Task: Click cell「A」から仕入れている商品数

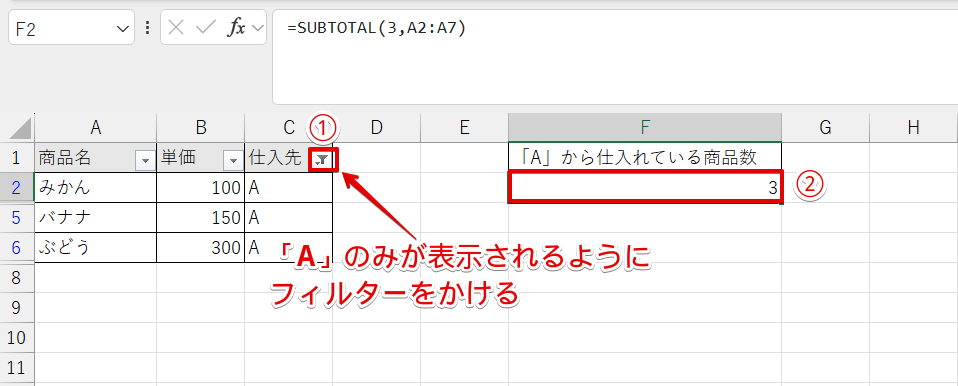Action: 645,158
